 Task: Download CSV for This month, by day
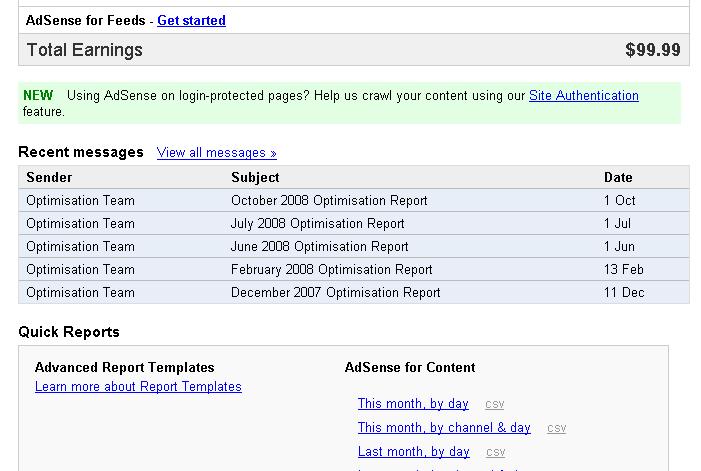(x=494, y=405)
